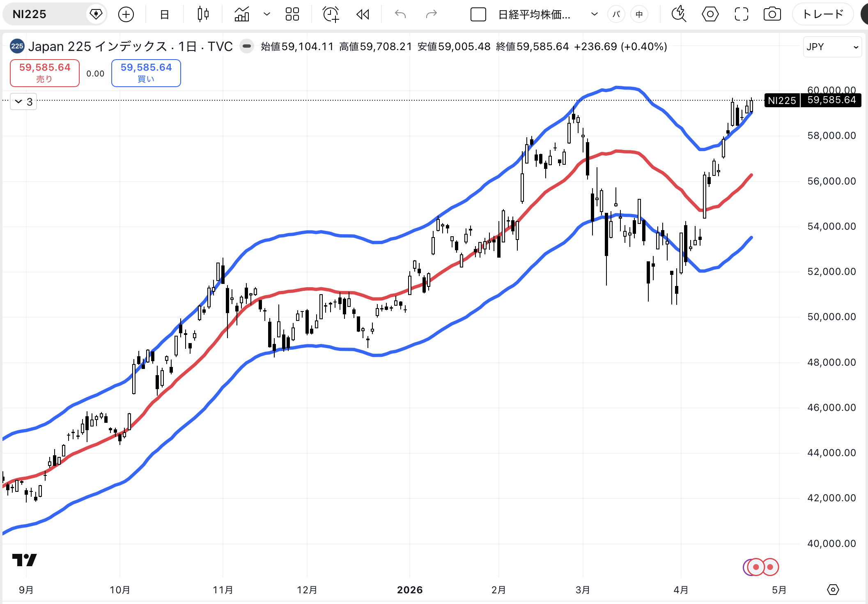This screenshot has height=604, width=868.
Task: Open the JPY currency dropdown
Action: click(832, 47)
